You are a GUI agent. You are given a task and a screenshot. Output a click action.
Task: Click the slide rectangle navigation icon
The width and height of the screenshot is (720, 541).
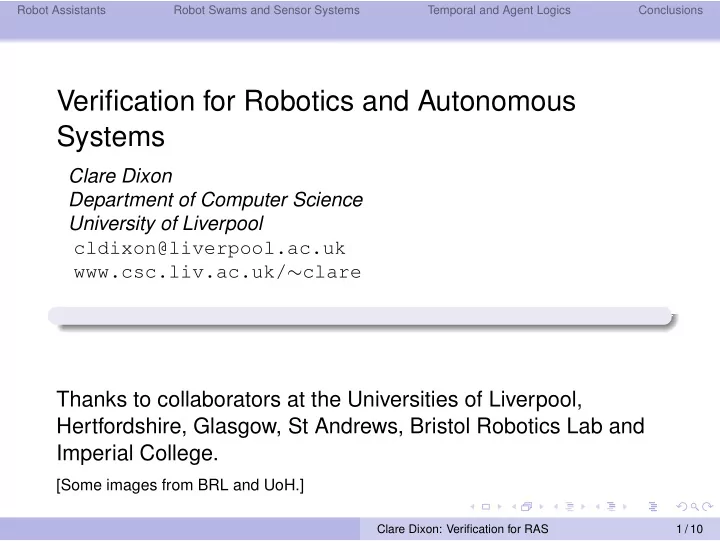(486, 507)
